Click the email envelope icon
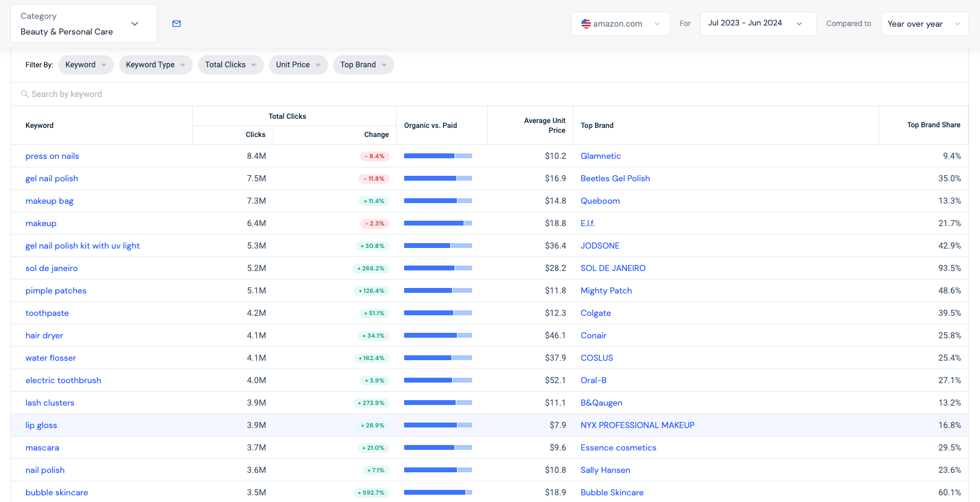 177,24
